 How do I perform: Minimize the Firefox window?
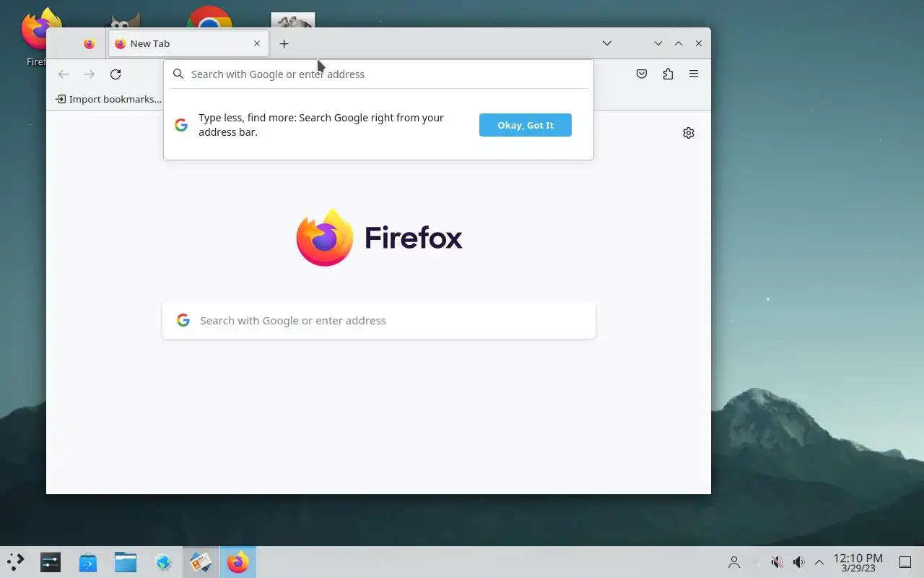pos(658,43)
